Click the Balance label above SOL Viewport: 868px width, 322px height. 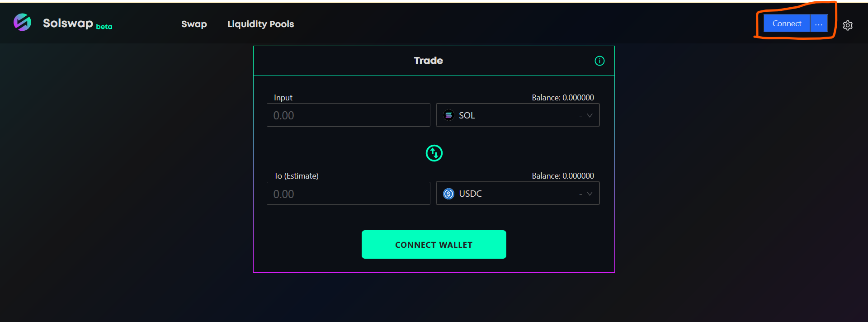[562, 98]
